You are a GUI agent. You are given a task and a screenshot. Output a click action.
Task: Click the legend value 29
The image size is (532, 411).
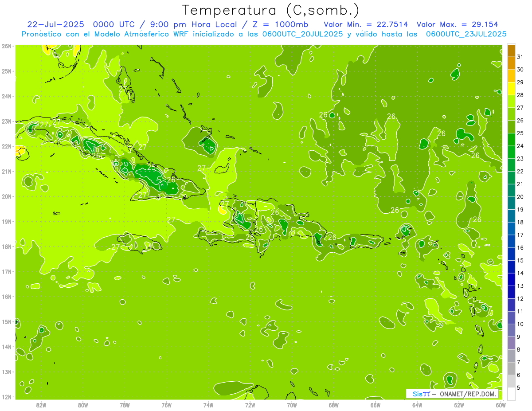(520, 82)
